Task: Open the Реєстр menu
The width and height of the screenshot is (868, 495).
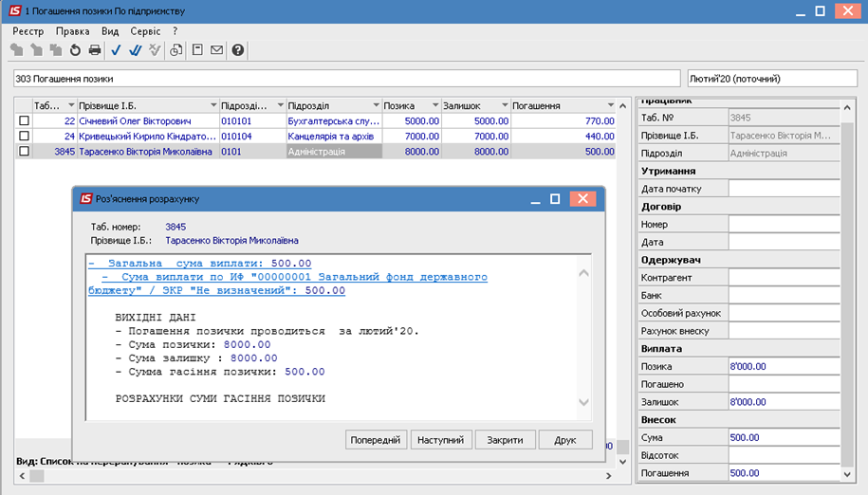Action: pyautogui.click(x=28, y=31)
